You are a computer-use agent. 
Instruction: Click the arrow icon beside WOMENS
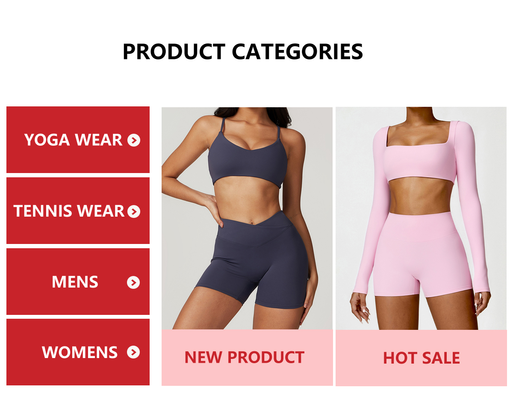pos(133,352)
